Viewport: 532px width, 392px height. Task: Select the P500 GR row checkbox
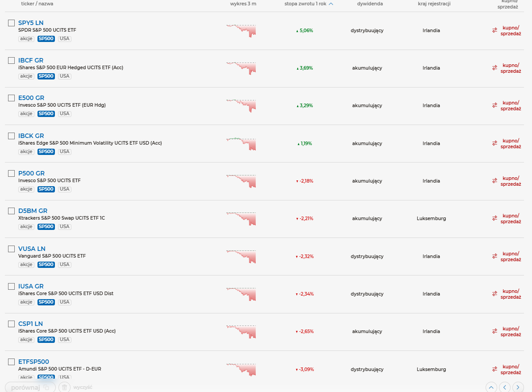tap(12, 173)
